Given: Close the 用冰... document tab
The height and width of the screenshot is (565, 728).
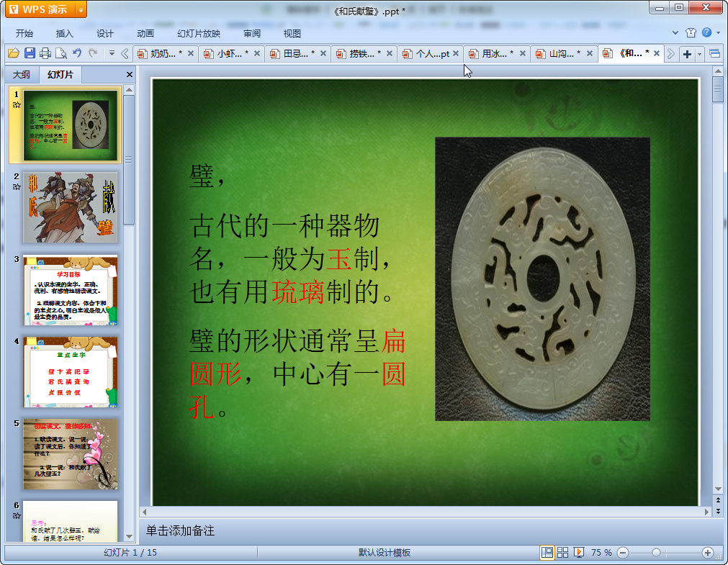Looking at the screenshot, I should pos(522,54).
